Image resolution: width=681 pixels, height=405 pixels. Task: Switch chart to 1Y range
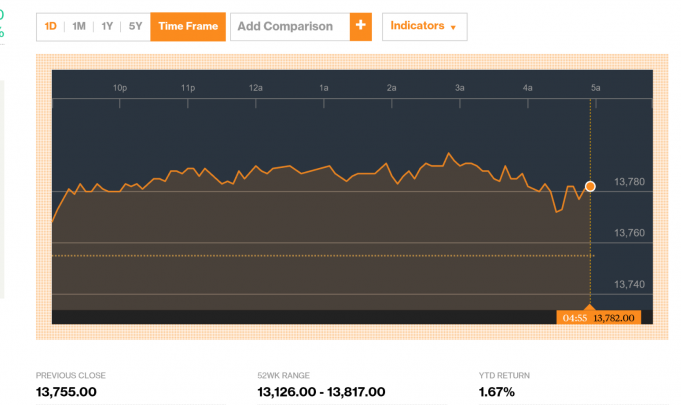pyautogui.click(x=107, y=26)
